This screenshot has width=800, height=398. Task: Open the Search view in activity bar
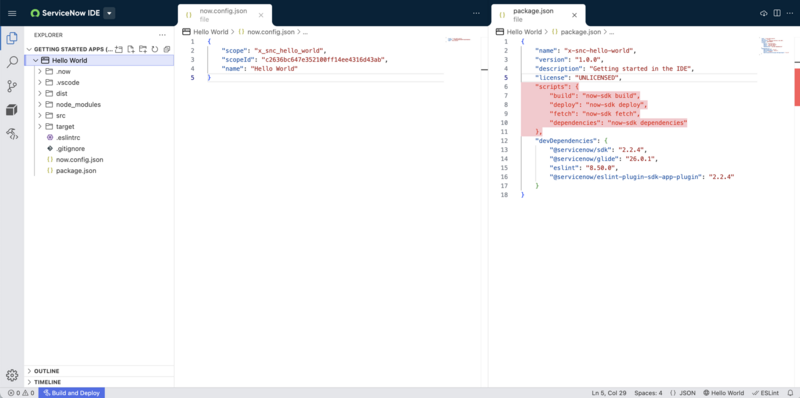[x=12, y=62]
